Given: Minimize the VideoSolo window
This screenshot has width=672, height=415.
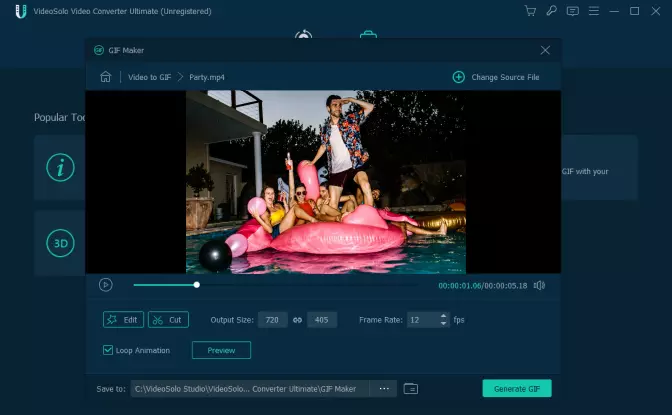Looking at the screenshot, I should click(614, 11).
